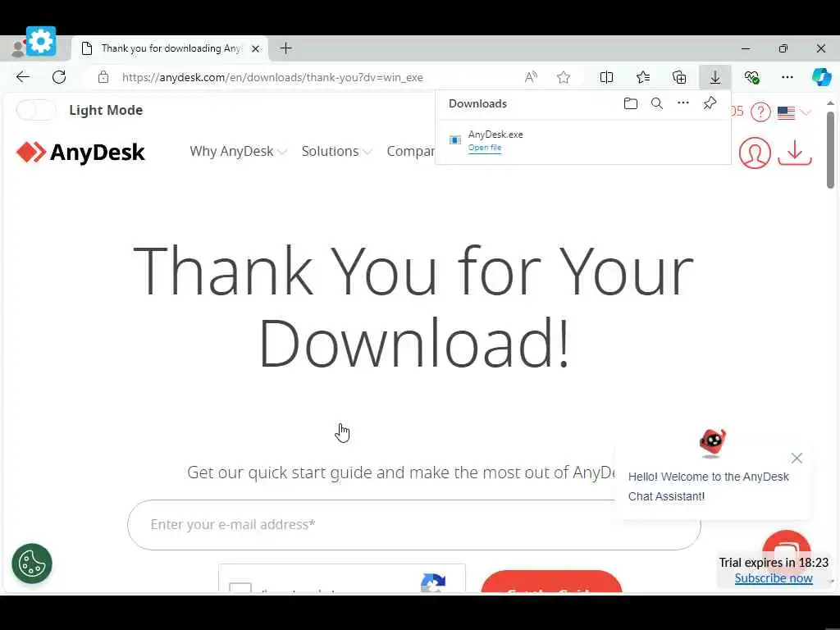Open the cookie settings button

pos(32,564)
